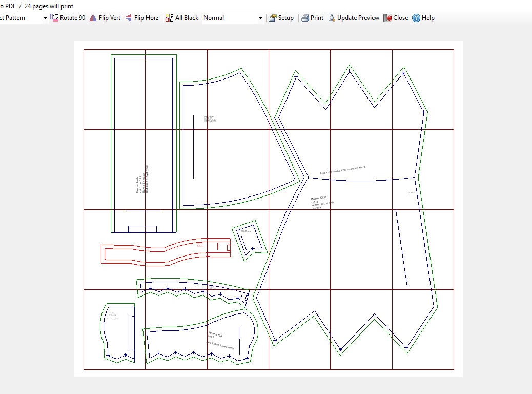The height and width of the screenshot is (394, 532).
Task: Click the Normal combo box text
Action: [214, 18]
